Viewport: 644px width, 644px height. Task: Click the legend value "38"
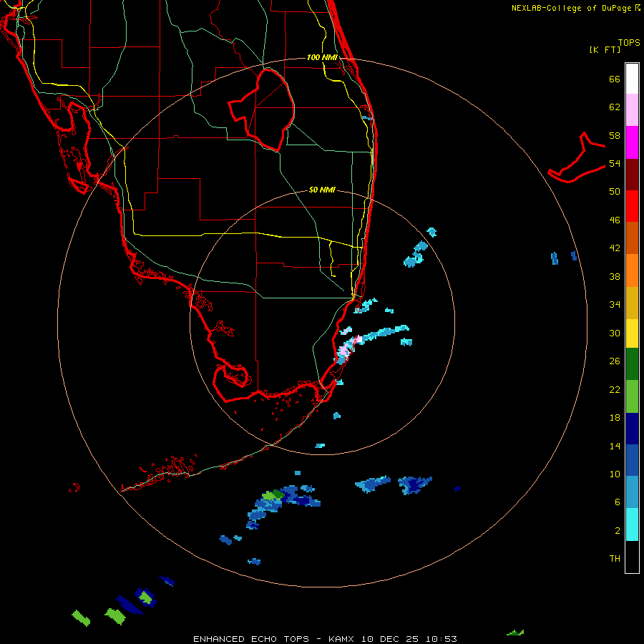[x=615, y=276]
